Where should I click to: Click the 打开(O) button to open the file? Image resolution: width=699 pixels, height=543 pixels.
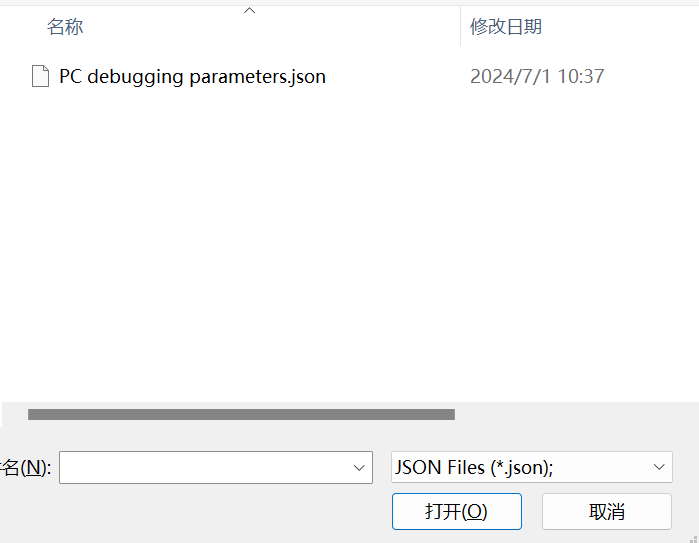457,511
